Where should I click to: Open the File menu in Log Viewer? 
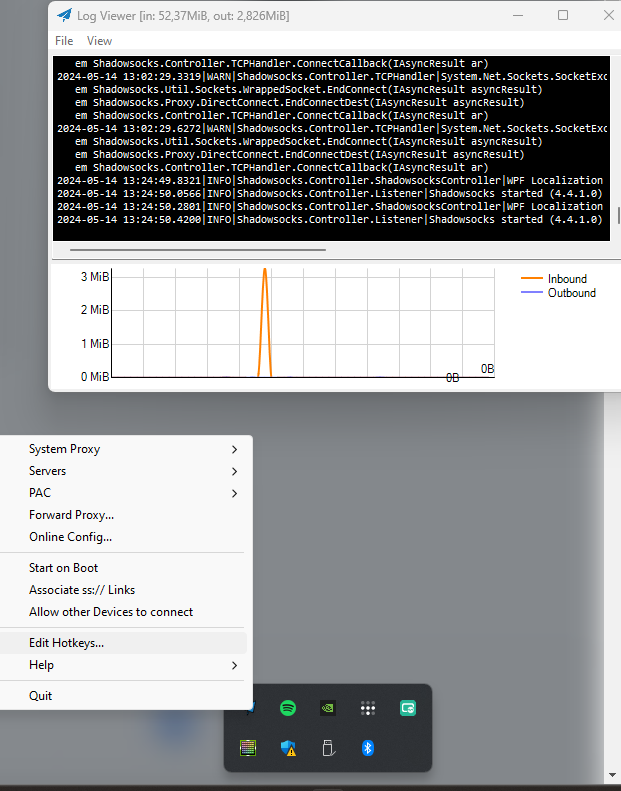(64, 41)
